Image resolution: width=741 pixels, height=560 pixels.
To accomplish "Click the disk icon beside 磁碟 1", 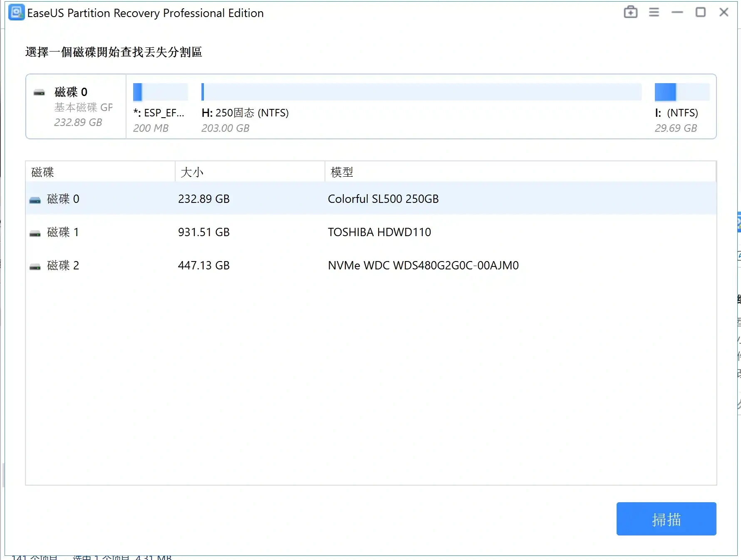I will [x=35, y=234].
